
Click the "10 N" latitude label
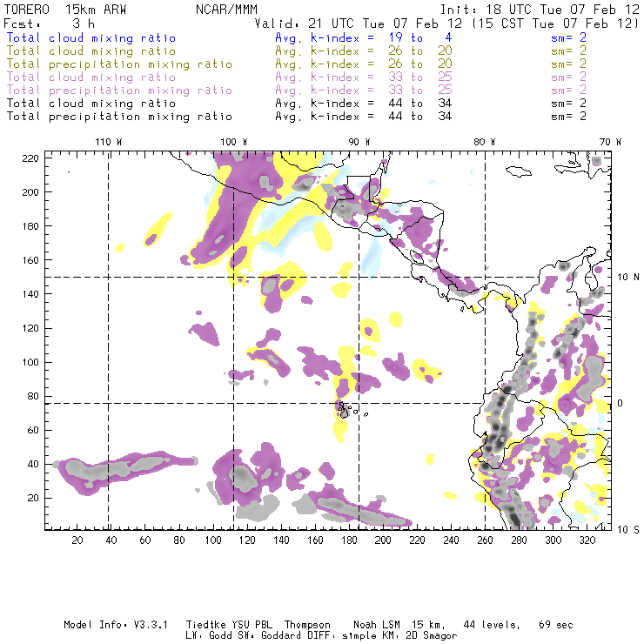pyautogui.click(x=628, y=278)
